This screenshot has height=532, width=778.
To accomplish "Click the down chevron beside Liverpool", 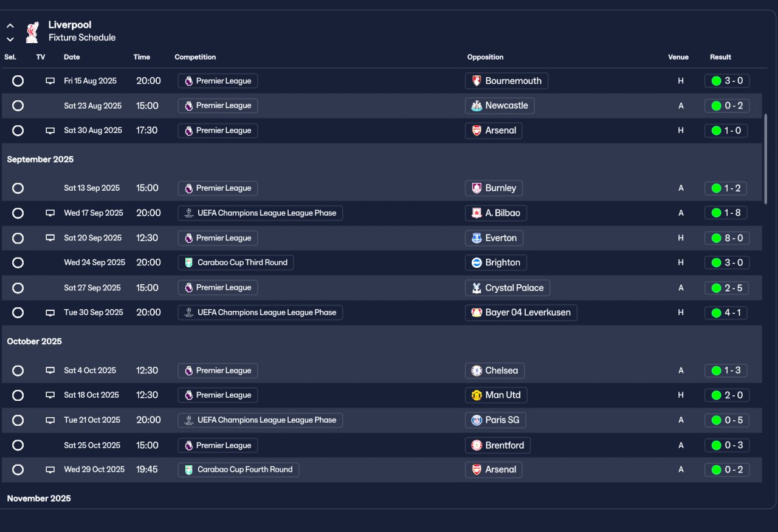I will point(10,39).
